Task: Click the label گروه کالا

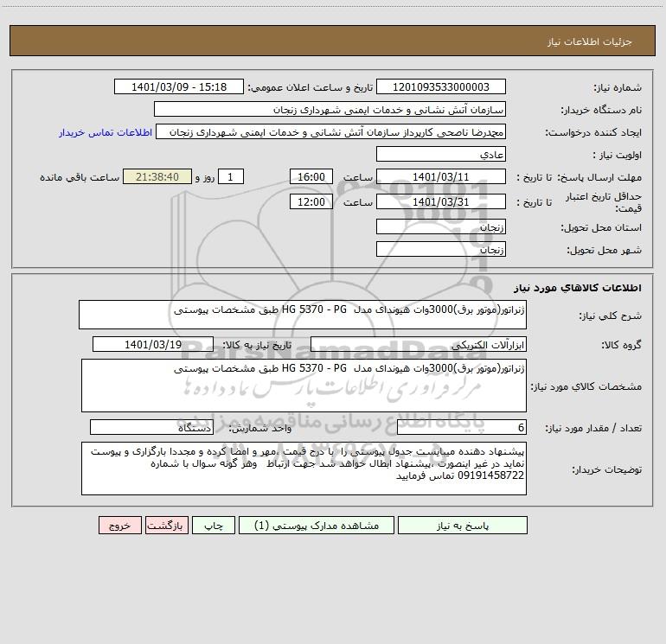Action: pos(621,346)
